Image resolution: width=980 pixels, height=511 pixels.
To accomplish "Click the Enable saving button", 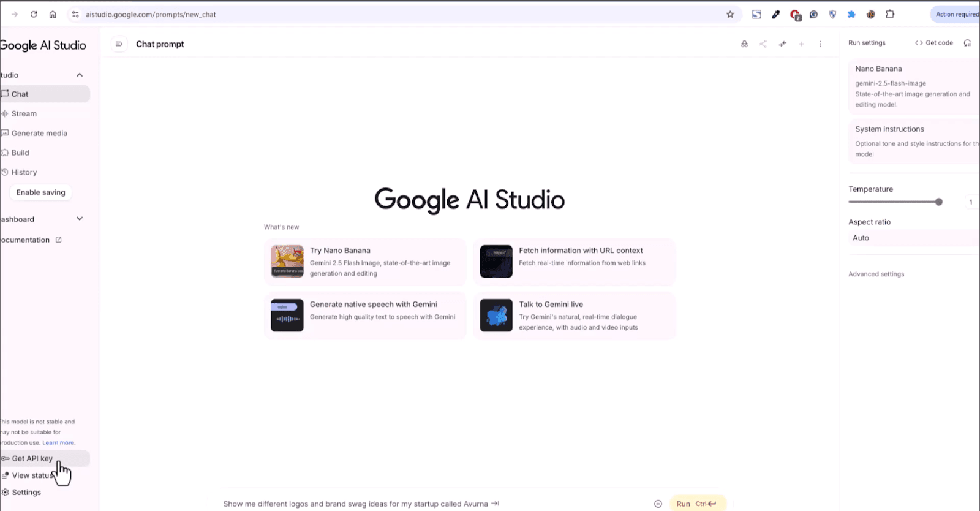I will tap(40, 192).
